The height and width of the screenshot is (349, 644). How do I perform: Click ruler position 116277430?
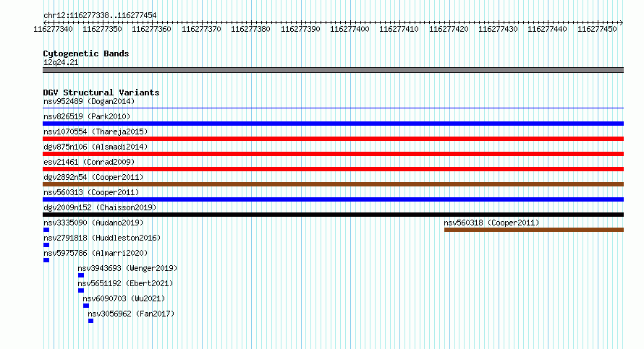498,29
